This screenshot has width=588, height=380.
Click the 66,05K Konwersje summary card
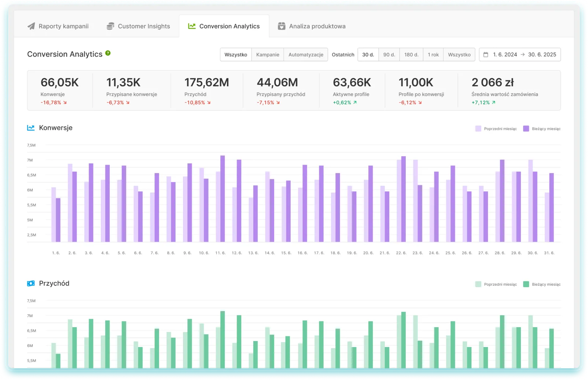pyautogui.click(x=60, y=90)
